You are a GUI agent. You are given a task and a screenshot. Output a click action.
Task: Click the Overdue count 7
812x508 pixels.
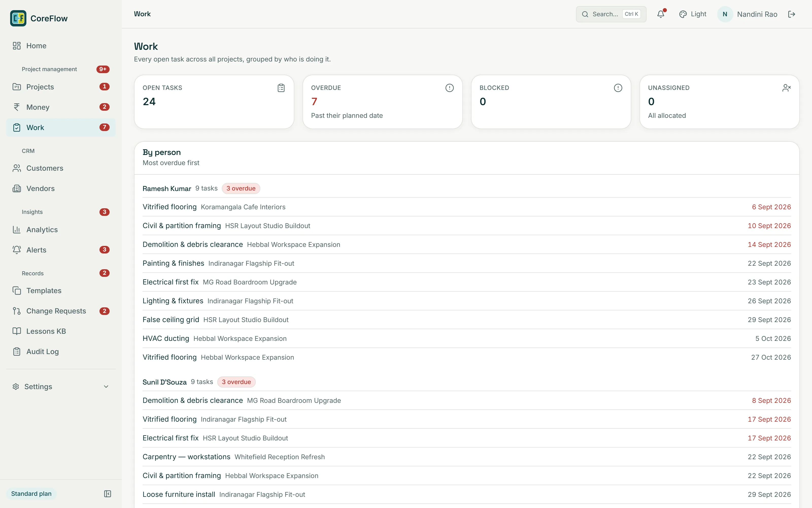[x=314, y=101]
